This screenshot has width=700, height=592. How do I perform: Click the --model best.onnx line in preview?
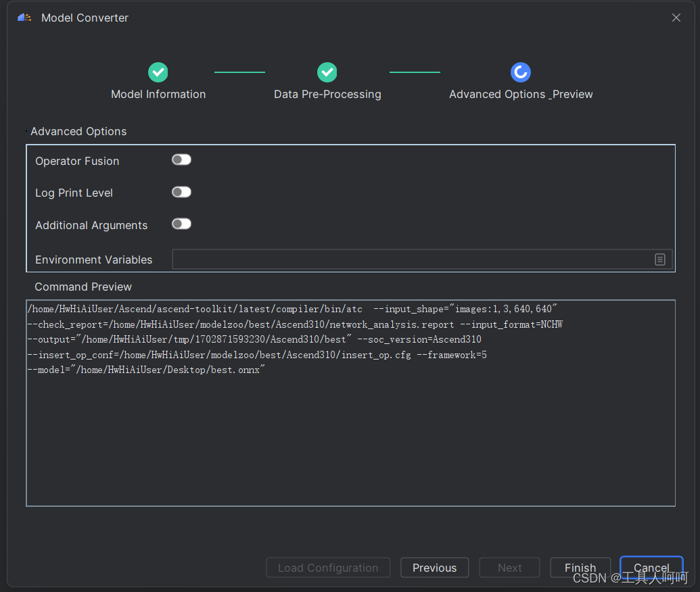[x=147, y=370]
